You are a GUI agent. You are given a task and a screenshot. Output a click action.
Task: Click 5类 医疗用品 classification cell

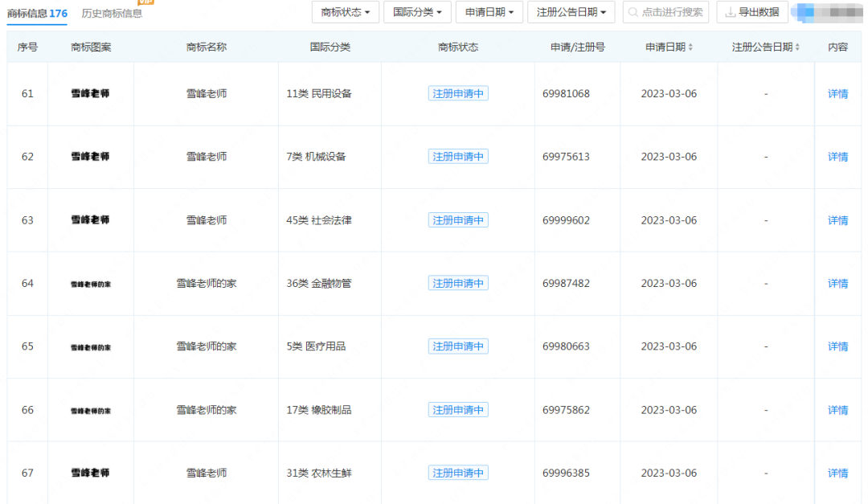tap(316, 346)
